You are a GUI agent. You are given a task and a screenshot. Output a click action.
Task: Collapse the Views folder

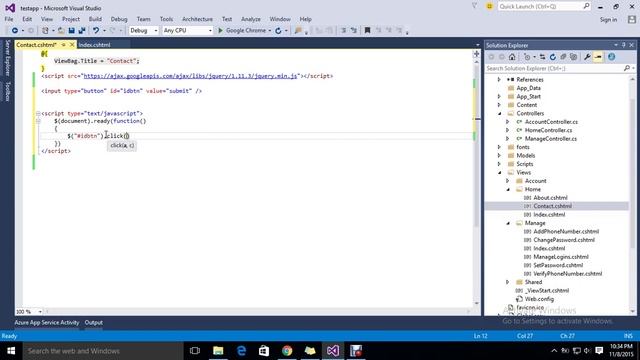[500, 173]
